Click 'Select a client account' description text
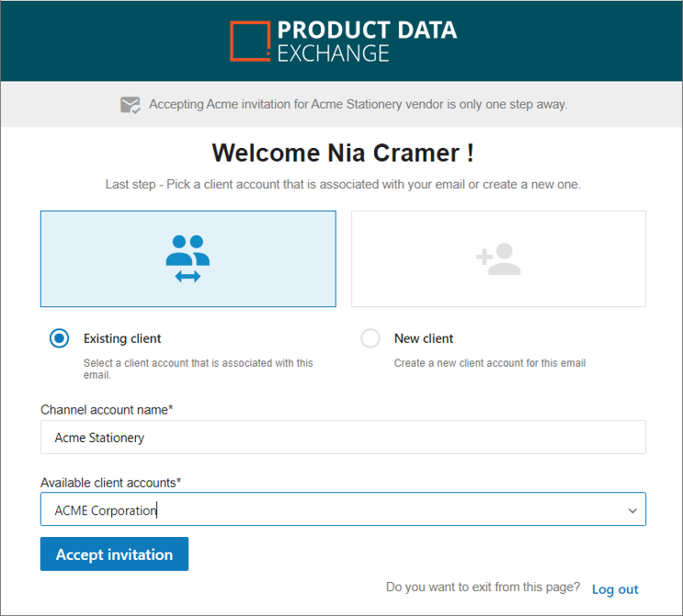 199,369
